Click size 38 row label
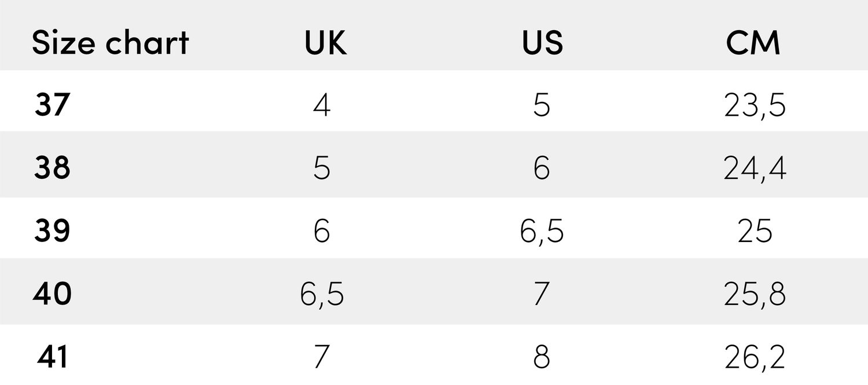 pyautogui.click(x=52, y=168)
